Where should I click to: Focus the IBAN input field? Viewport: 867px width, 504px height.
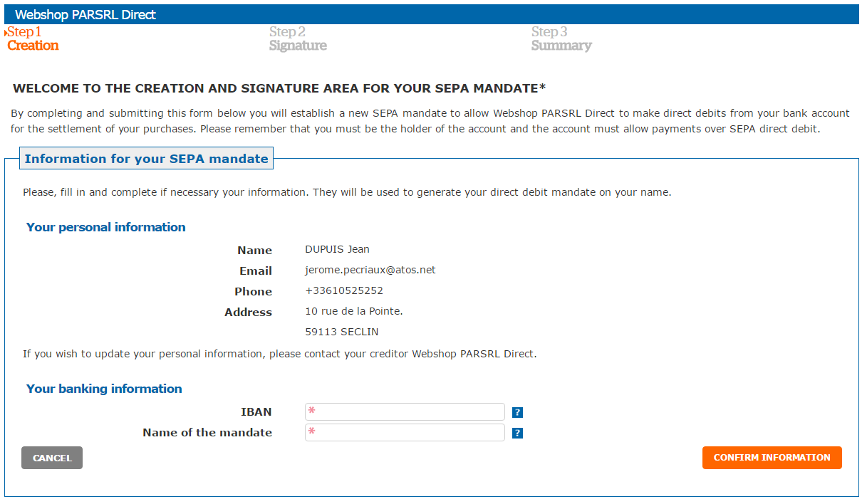pyautogui.click(x=405, y=412)
